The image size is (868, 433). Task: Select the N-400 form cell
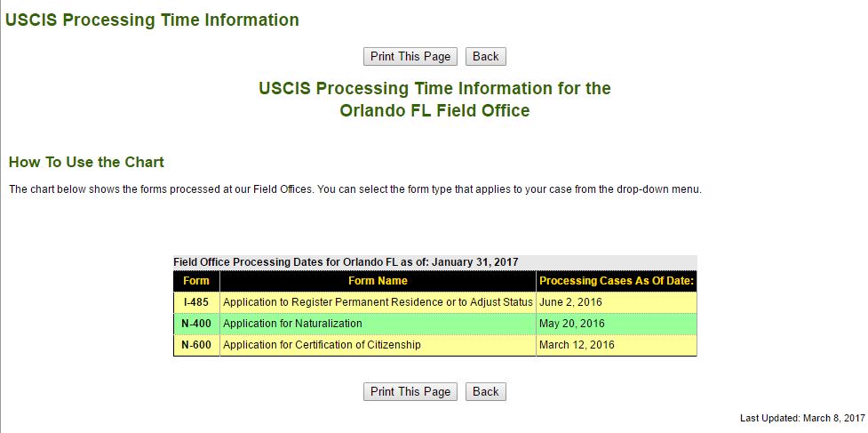[x=196, y=324]
